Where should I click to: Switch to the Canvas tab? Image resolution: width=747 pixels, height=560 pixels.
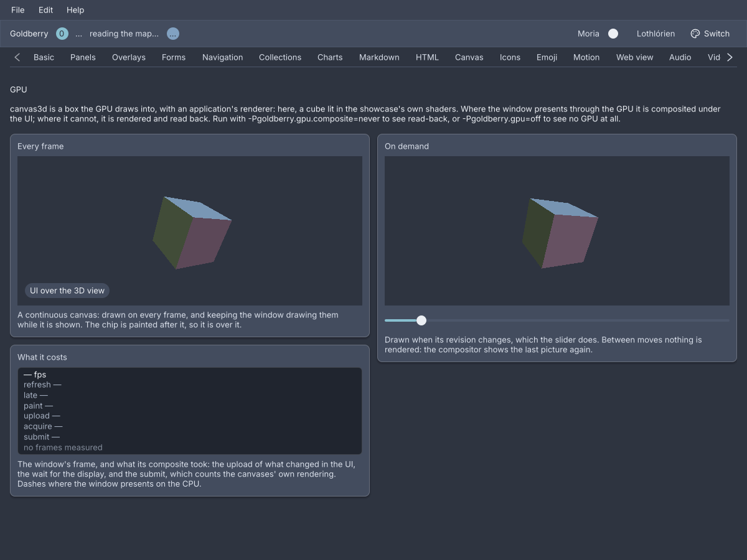click(469, 57)
